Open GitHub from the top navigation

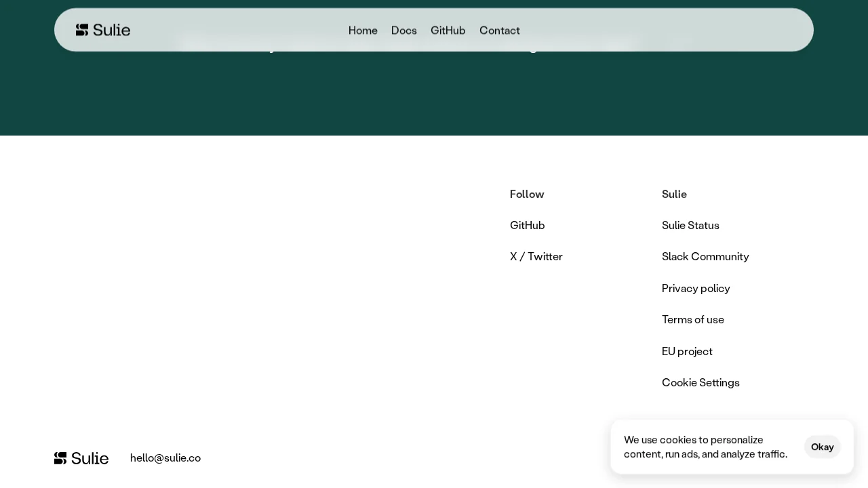coord(448,30)
